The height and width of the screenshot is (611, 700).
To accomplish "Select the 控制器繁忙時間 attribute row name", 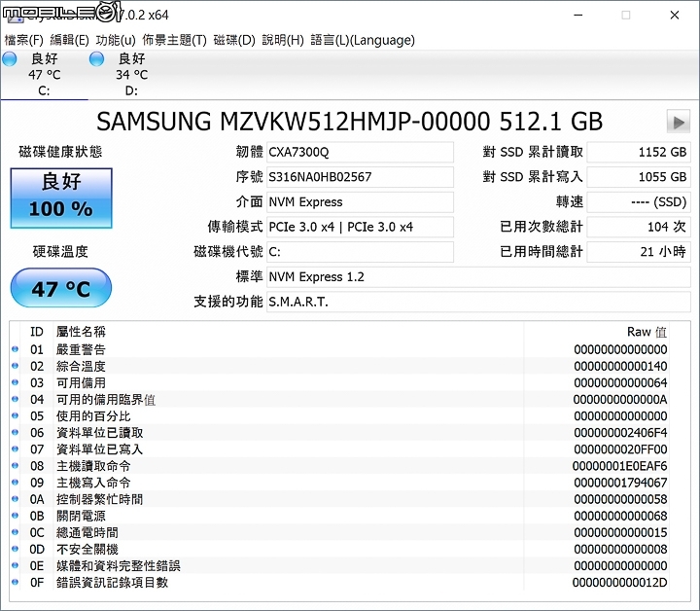I will coord(99,499).
